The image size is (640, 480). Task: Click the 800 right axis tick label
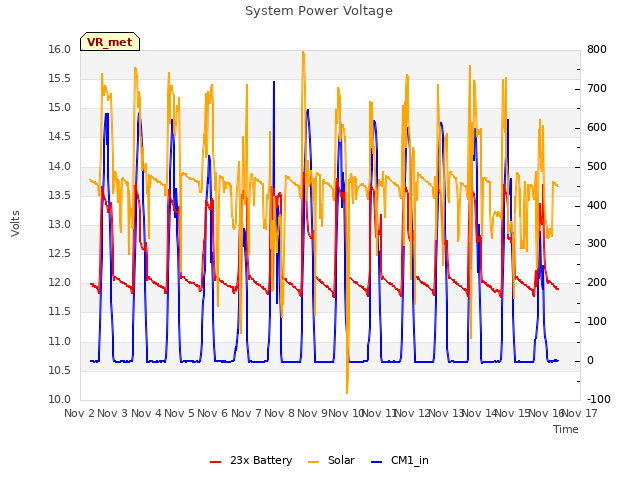click(x=597, y=49)
